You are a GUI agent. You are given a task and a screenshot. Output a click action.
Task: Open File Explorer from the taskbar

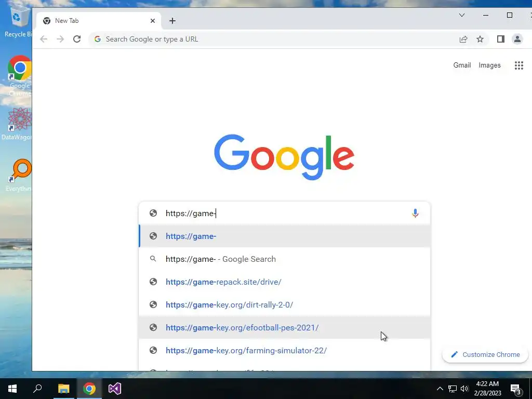click(63, 389)
